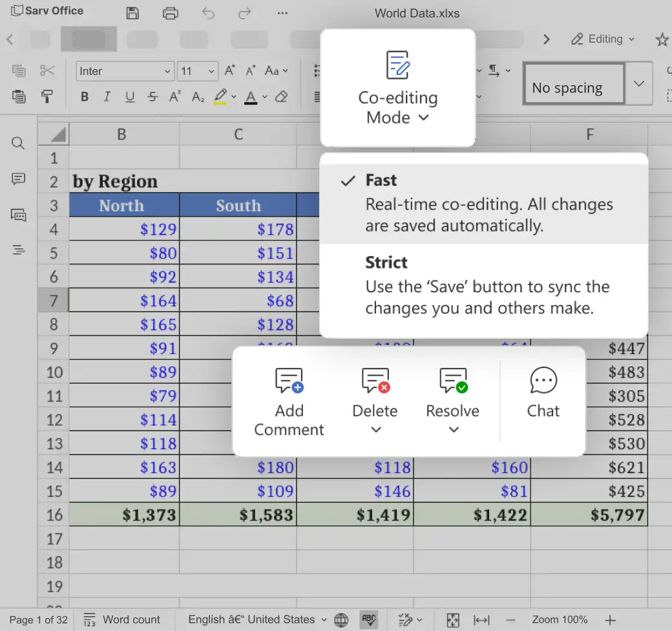The image size is (672, 631).
Task: Click the print icon in title bar
Action: 171,13
